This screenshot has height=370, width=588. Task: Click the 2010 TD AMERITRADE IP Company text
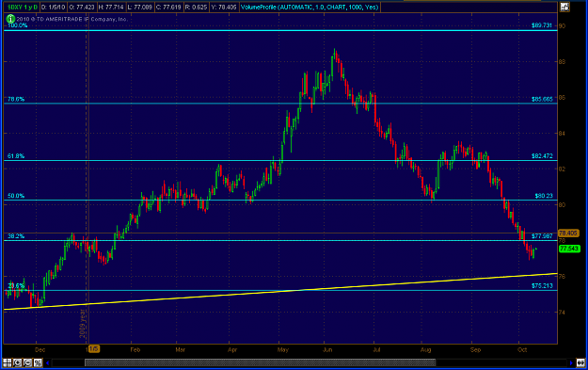click(x=72, y=19)
